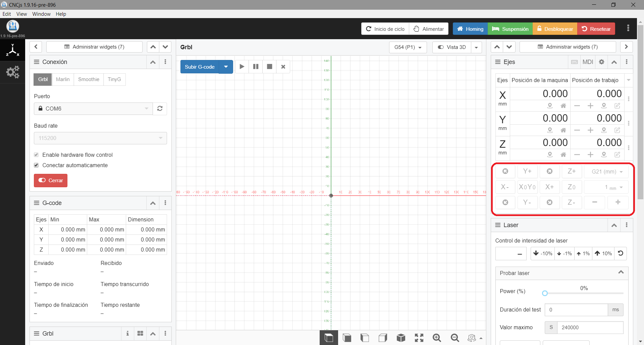Open the Puerto COM6 dropdown

(93, 109)
